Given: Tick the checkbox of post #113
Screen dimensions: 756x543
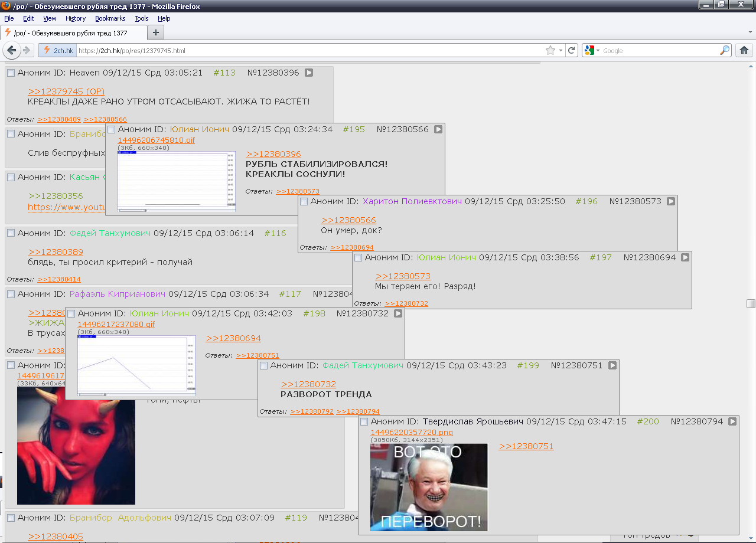Looking at the screenshot, I should [x=11, y=73].
